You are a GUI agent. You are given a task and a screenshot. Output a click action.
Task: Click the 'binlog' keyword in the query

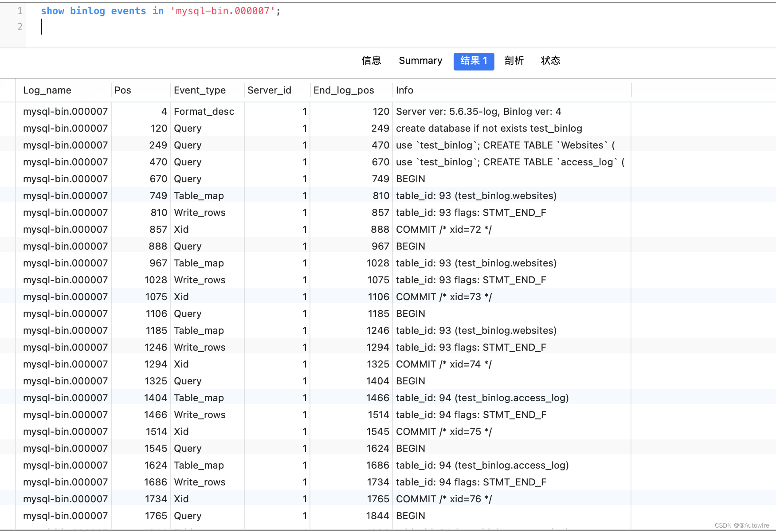87,11
